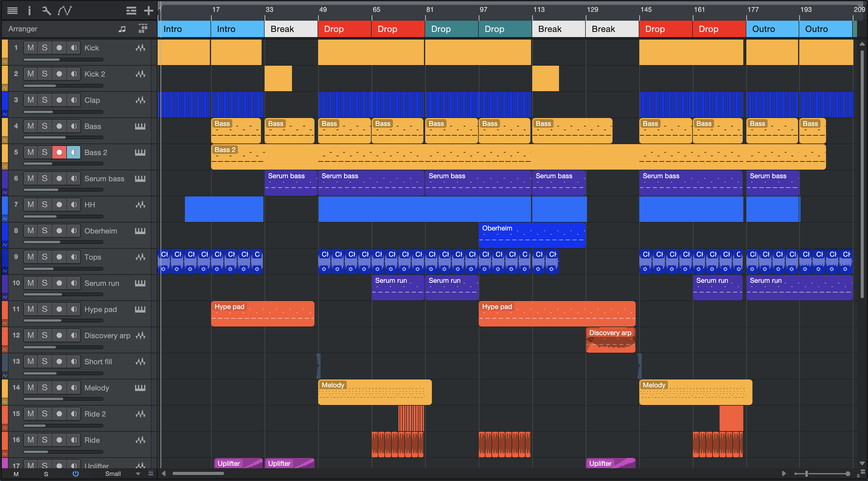The width and height of the screenshot is (868, 481).
Task: Click the Melody instrument keyboard icon
Action: click(x=140, y=388)
